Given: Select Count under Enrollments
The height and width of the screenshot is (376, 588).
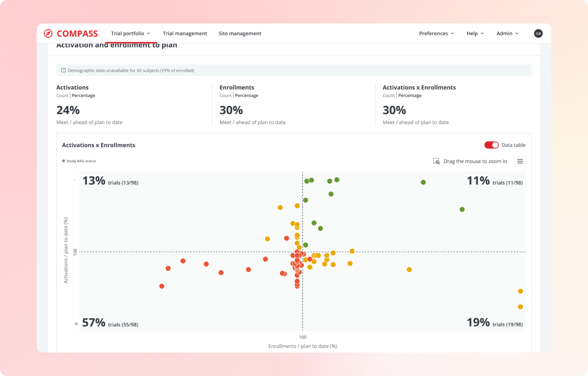Looking at the screenshot, I should coord(225,95).
